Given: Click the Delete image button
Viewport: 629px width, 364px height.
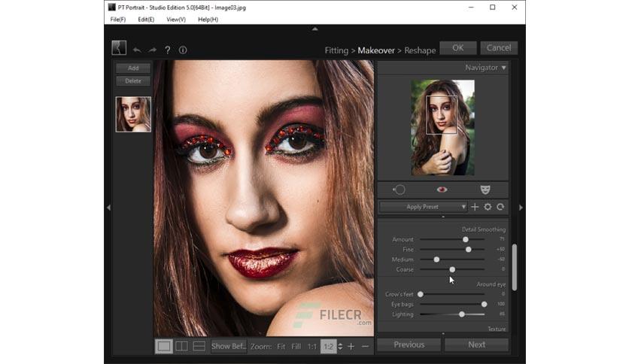Looking at the screenshot, I should (x=133, y=81).
